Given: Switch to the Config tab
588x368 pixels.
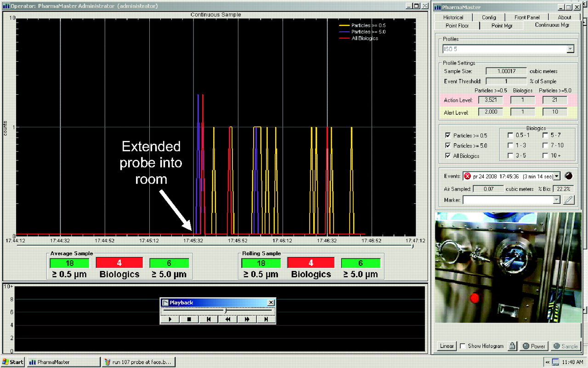Looking at the screenshot, I should [x=489, y=17].
